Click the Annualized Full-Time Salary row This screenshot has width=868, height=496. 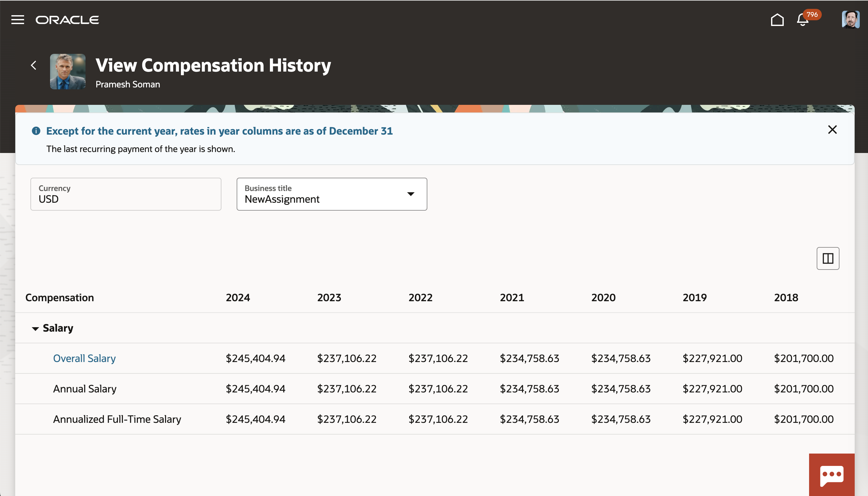pos(117,419)
